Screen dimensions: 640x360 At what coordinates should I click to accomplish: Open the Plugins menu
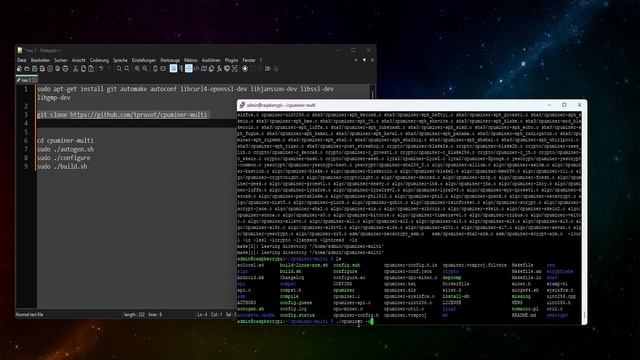[x=231, y=60]
